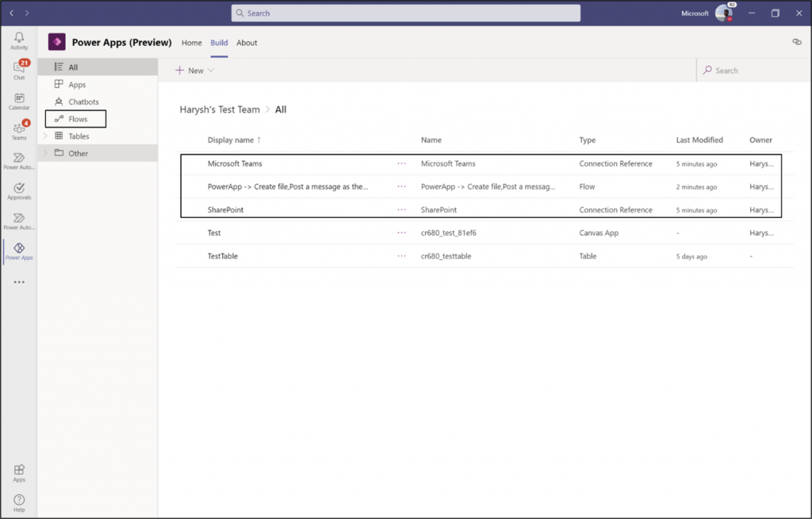Click the Owner column header

point(760,139)
